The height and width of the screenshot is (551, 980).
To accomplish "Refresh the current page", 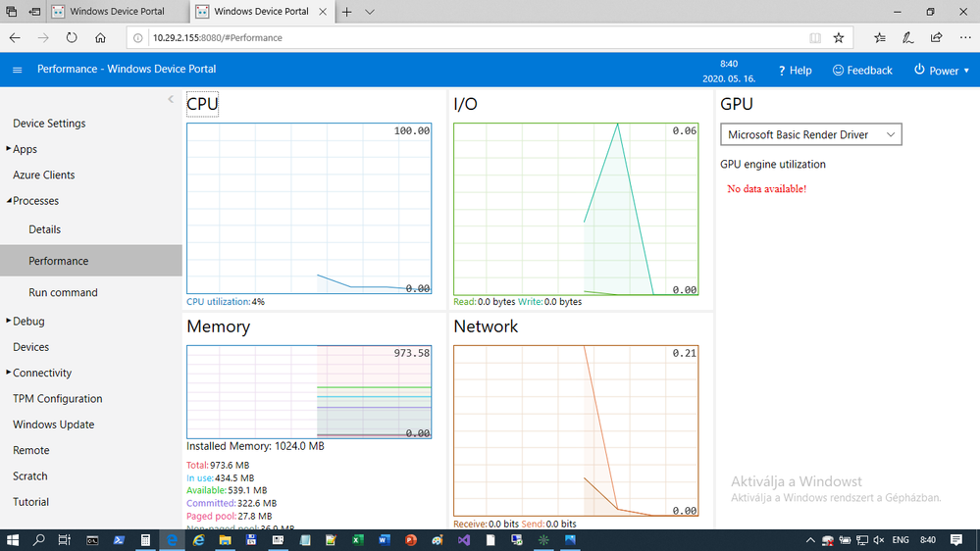I will coord(72,38).
